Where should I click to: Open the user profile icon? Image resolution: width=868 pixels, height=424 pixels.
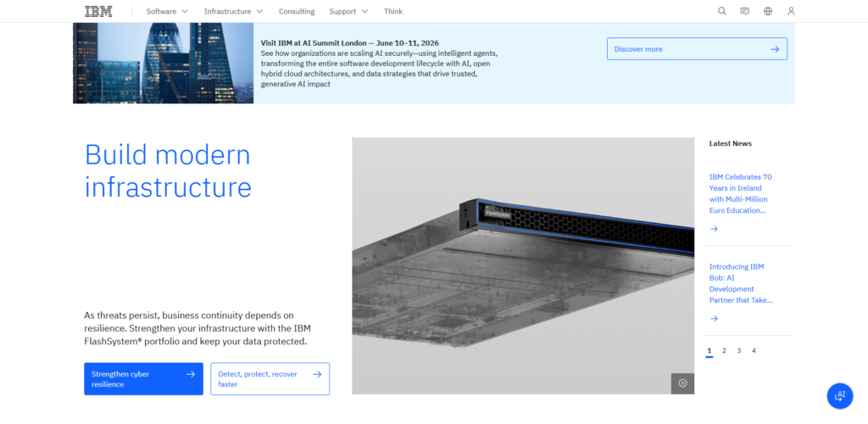coord(791,11)
